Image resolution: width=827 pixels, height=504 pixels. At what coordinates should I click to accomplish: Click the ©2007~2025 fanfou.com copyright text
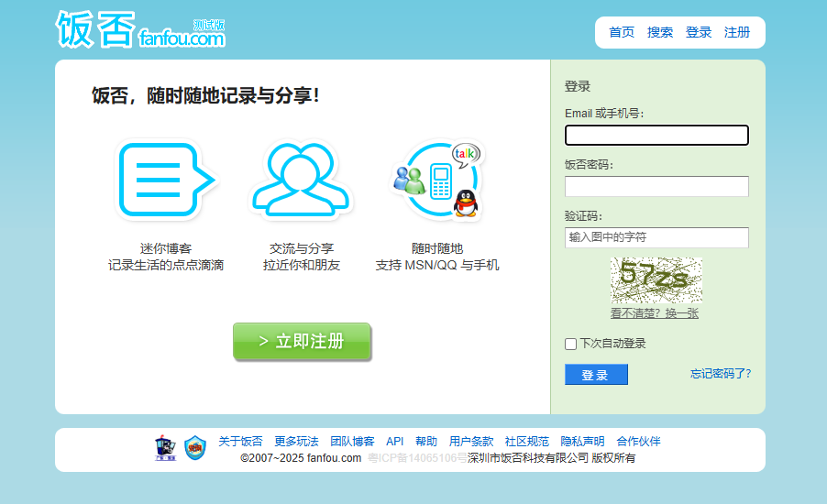pyautogui.click(x=301, y=457)
